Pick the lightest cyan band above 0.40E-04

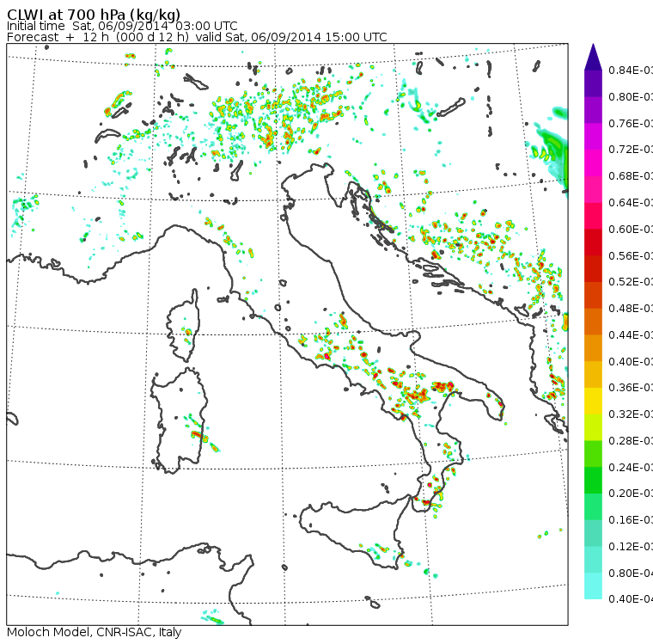pyautogui.click(x=593, y=586)
